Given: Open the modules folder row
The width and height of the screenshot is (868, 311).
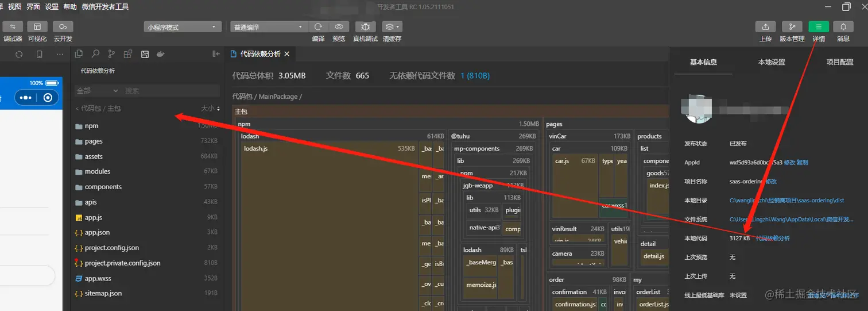Looking at the screenshot, I should [146, 171].
